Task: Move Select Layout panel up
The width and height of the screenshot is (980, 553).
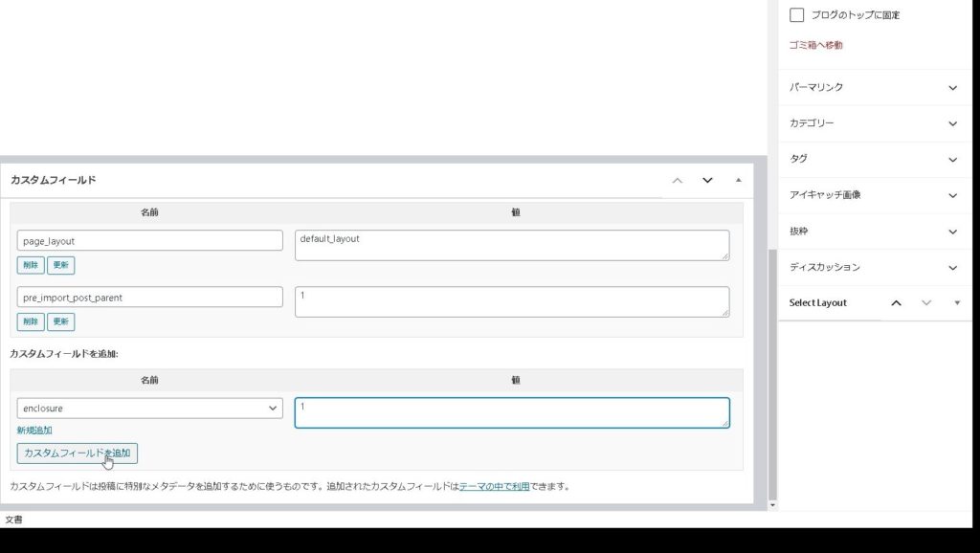Action: click(x=896, y=302)
